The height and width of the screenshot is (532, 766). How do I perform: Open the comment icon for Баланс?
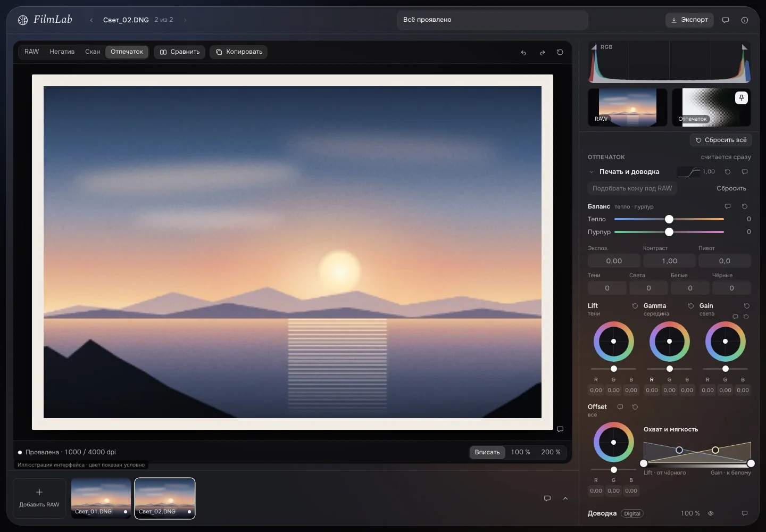click(728, 206)
